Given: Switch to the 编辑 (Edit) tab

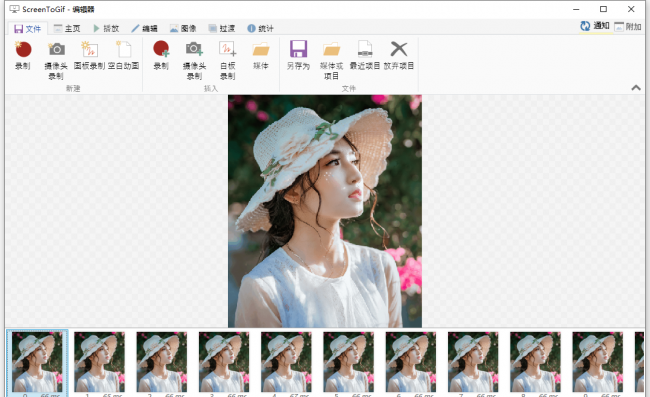Looking at the screenshot, I should pos(144,29).
